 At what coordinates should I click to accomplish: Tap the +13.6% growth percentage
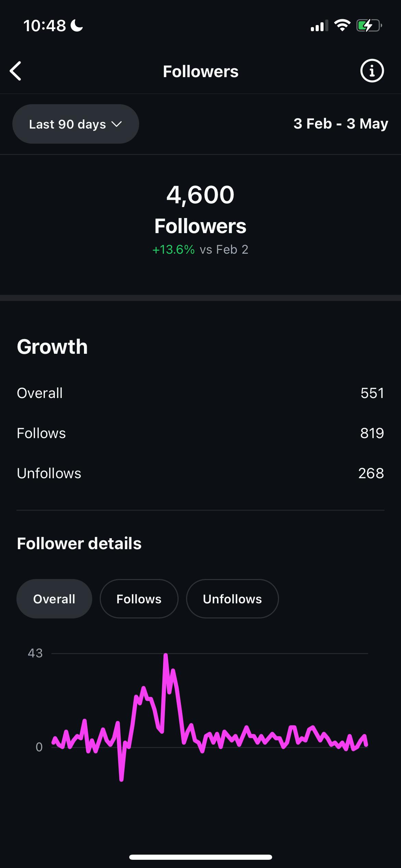173,249
